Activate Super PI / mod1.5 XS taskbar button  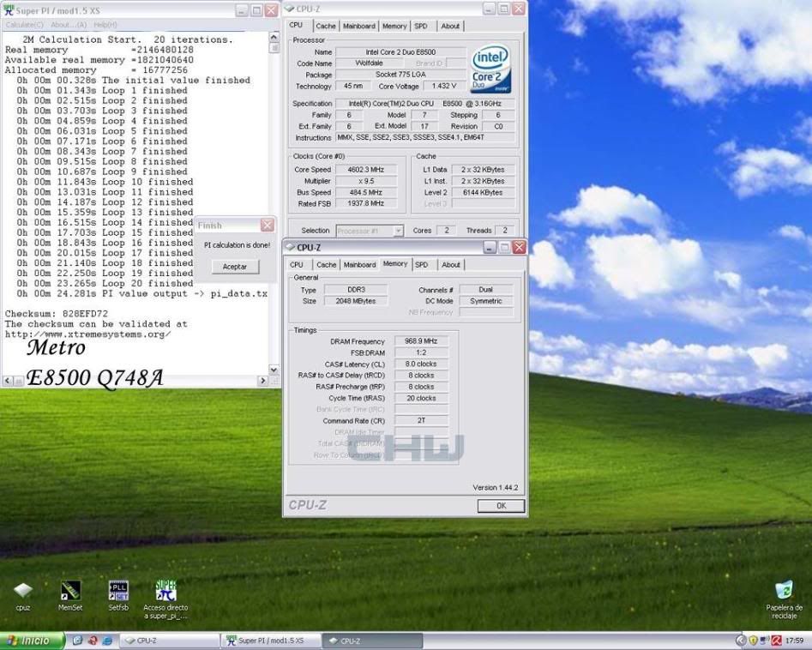(x=270, y=641)
